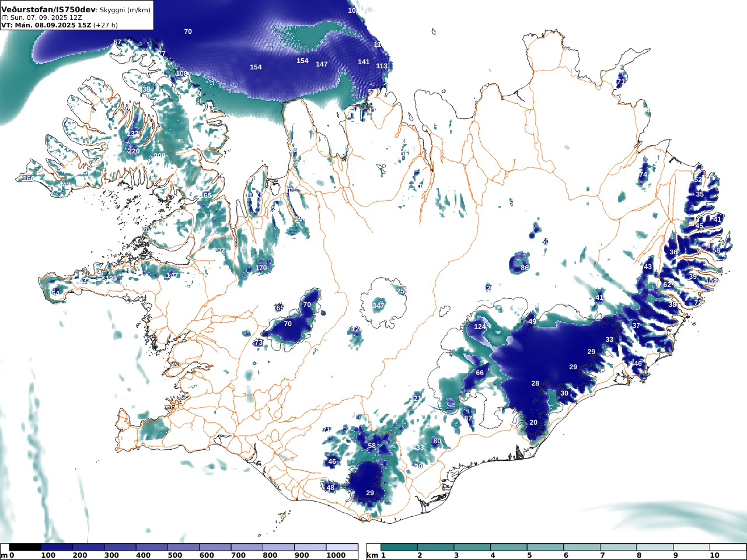Image resolution: width=747 pixels, height=560 pixels.
Task: Click the 28 value on the glacier
Action: (535, 383)
